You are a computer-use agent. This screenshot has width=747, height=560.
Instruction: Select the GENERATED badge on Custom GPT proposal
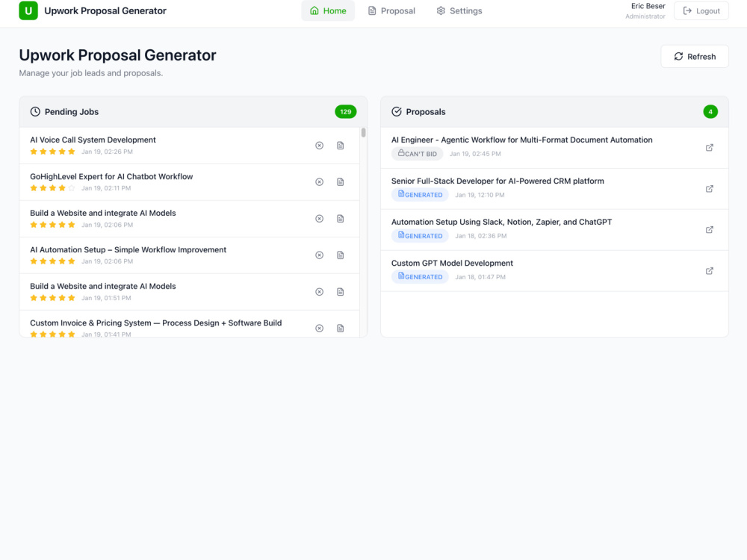tap(420, 277)
